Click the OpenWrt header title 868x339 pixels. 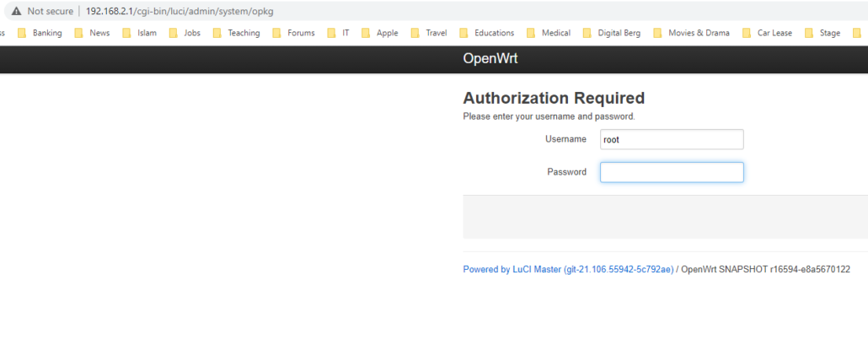490,59
